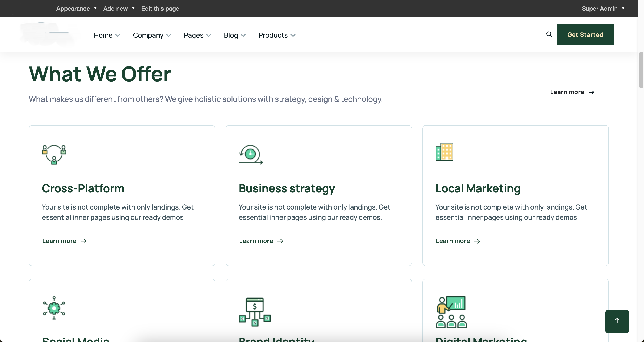Image resolution: width=644 pixels, height=342 pixels.
Task: Open Learn more link beside section heading
Action: [x=572, y=92]
